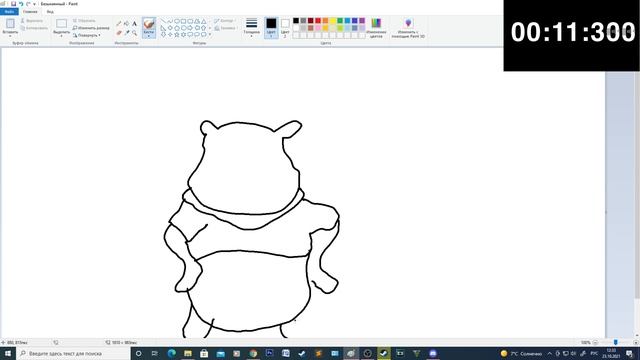The width and height of the screenshot is (640, 360).
Task: Click the weather widget on taskbar
Action: [521, 353]
